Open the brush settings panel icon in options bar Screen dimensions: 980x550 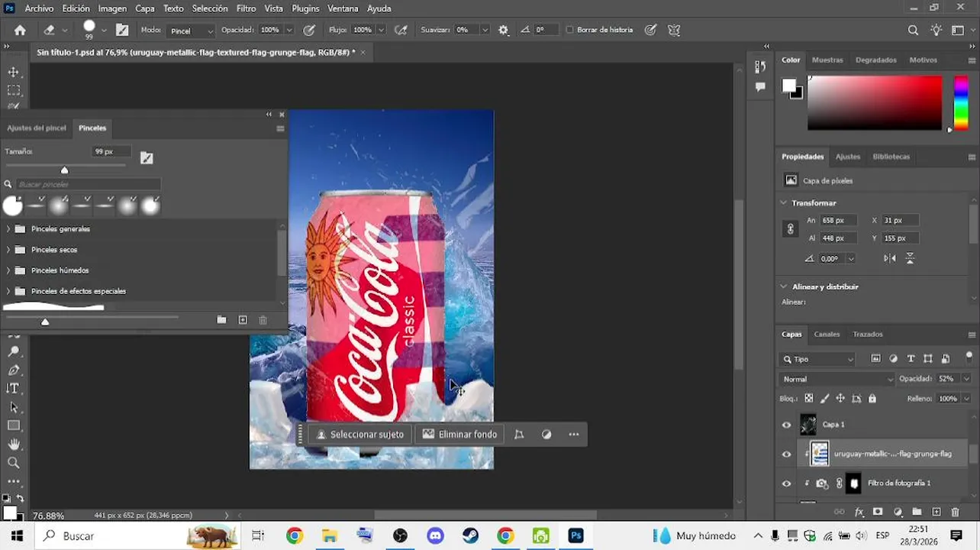pos(122,30)
